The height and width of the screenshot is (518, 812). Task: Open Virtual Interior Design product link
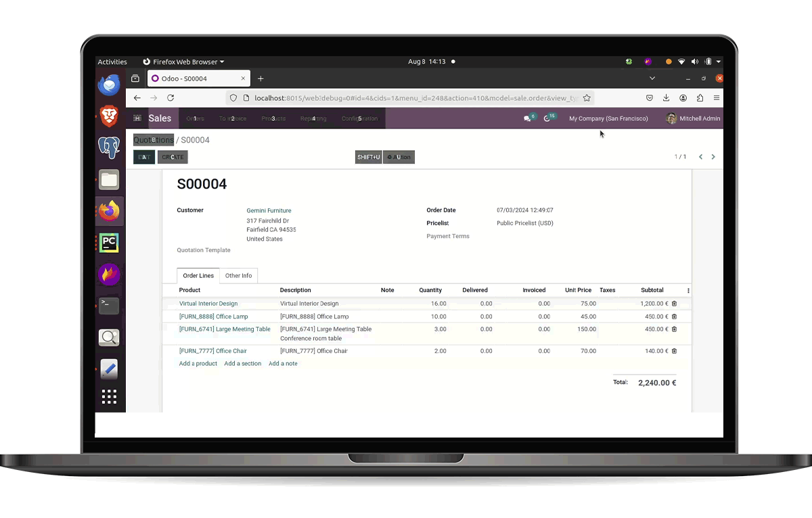click(208, 304)
